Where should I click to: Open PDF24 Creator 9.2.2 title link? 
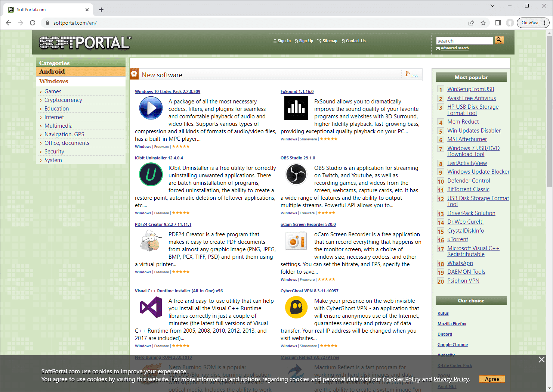(163, 224)
